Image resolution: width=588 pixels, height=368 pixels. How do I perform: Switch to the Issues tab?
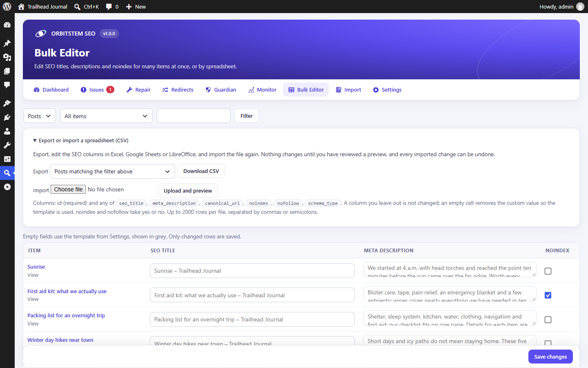pyautogui.click(x=97, y=90)
